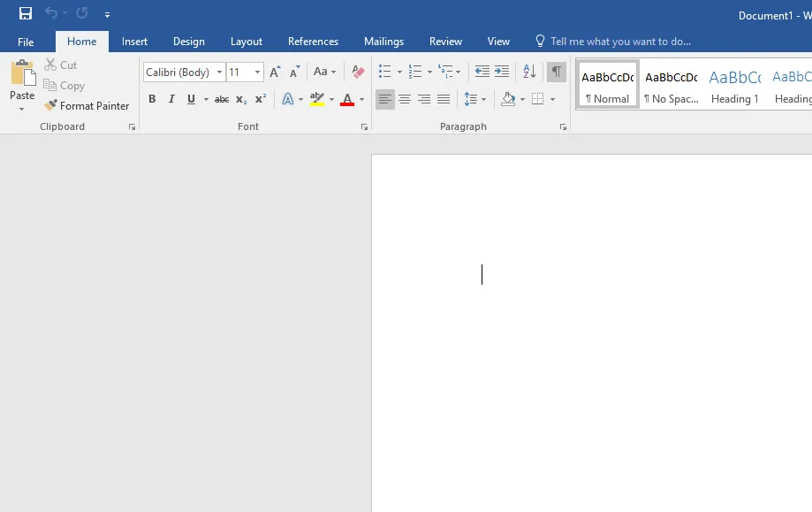Open the Paragraph settings launcher
812x512 pixels.
click(x=563, y=127)
